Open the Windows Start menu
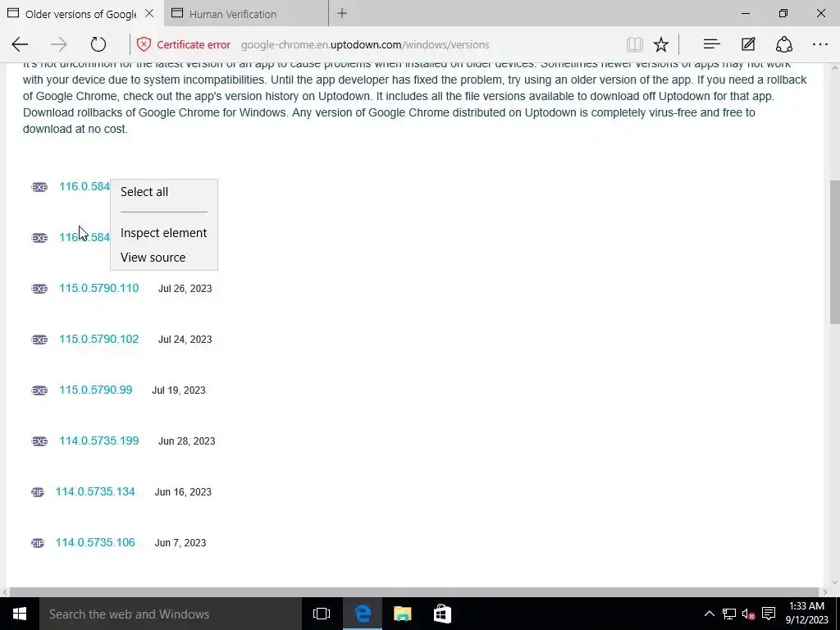This screenshot has height=630, width=840. pos(20,614)
